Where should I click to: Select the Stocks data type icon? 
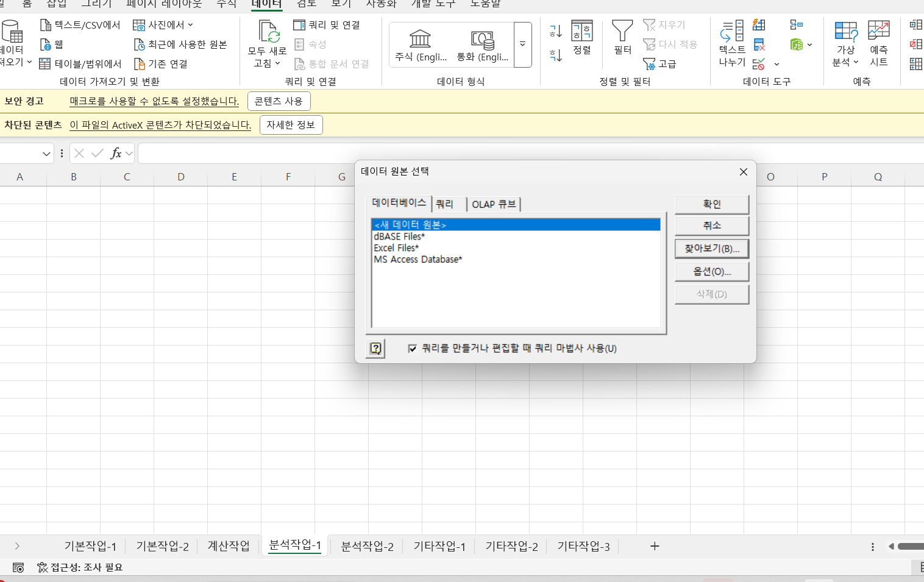click(420, 40)
